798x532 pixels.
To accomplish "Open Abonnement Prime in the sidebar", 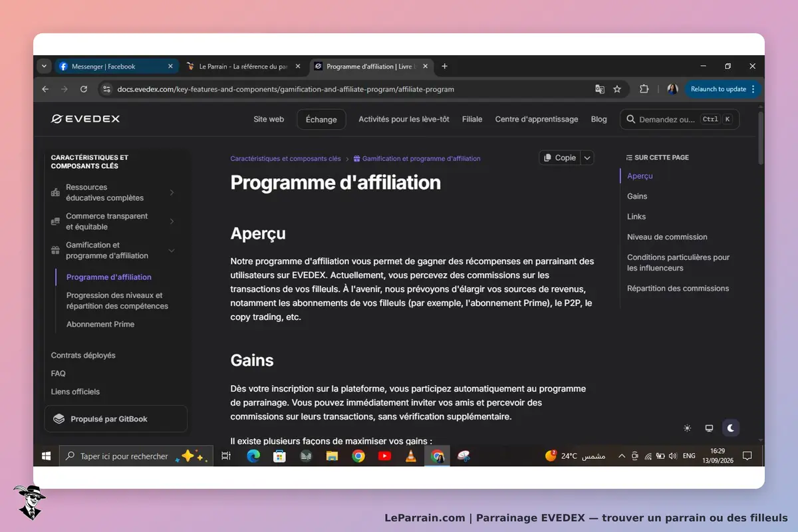I will tap(100, 325).
